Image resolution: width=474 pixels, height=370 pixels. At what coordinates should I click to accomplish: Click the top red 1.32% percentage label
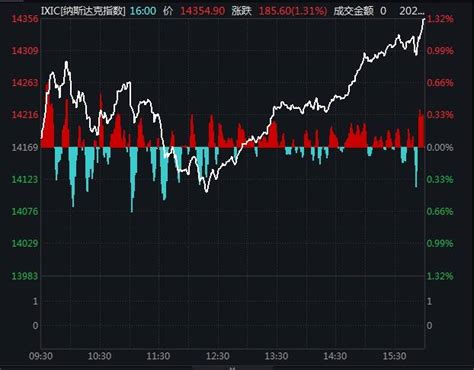pyautogui.click(x=440, y=19)
